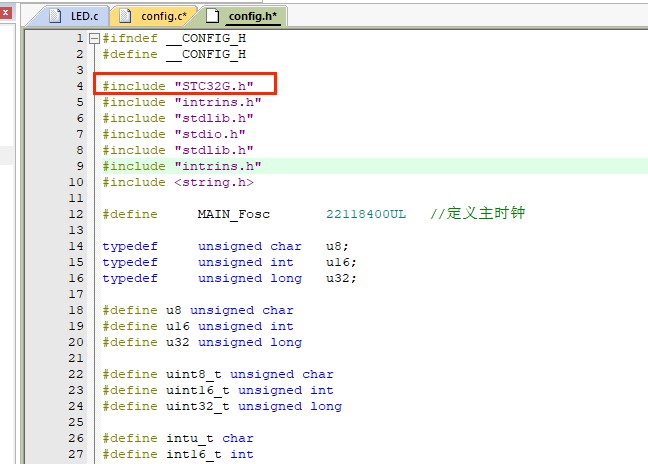Select the config.h* tab
Screen dimensions: 648x464
pyautogui.click(x=253, y=16)
